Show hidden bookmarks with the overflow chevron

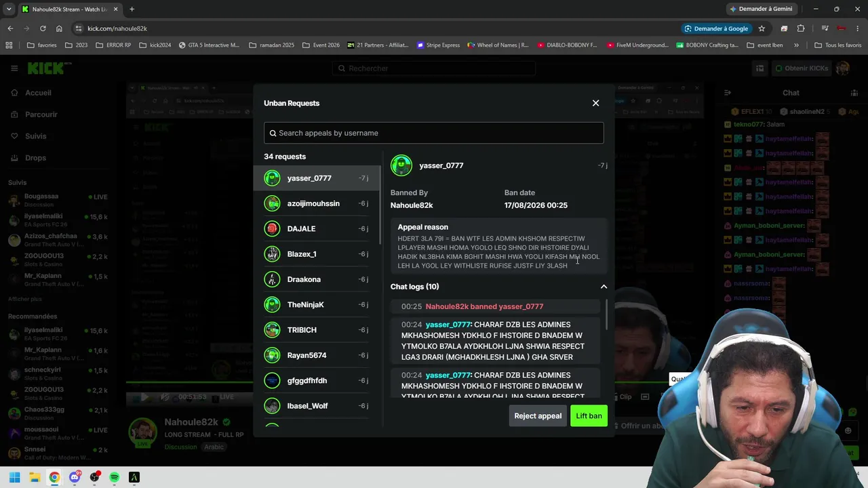(796, 45)
